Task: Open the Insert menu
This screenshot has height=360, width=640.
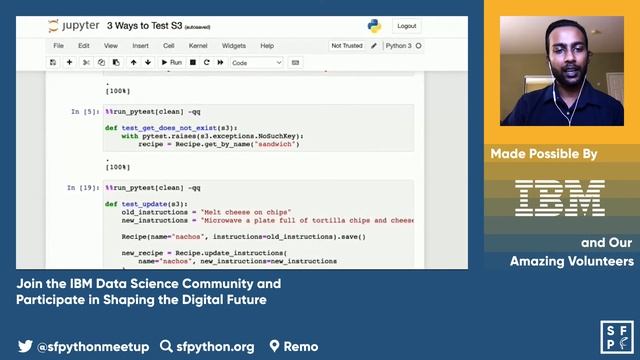Action: (140, 46)
